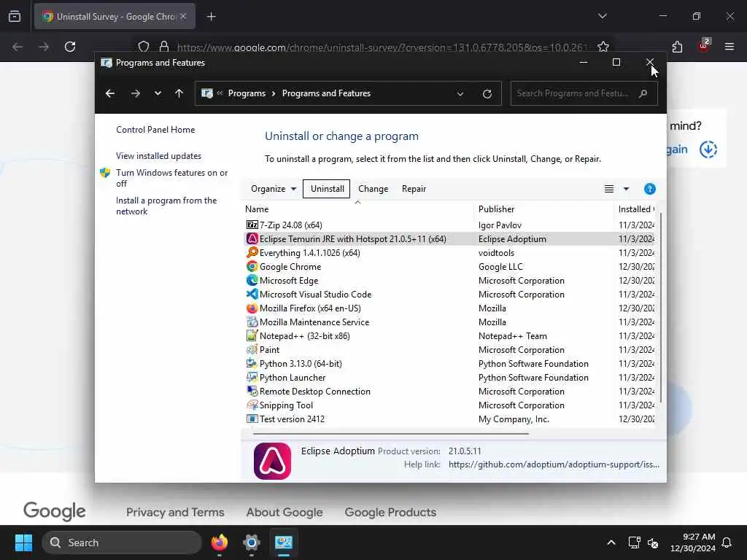Click the search magnifier in Programs search box
This screenshot has width=747, height=560.
pos(643,93)
